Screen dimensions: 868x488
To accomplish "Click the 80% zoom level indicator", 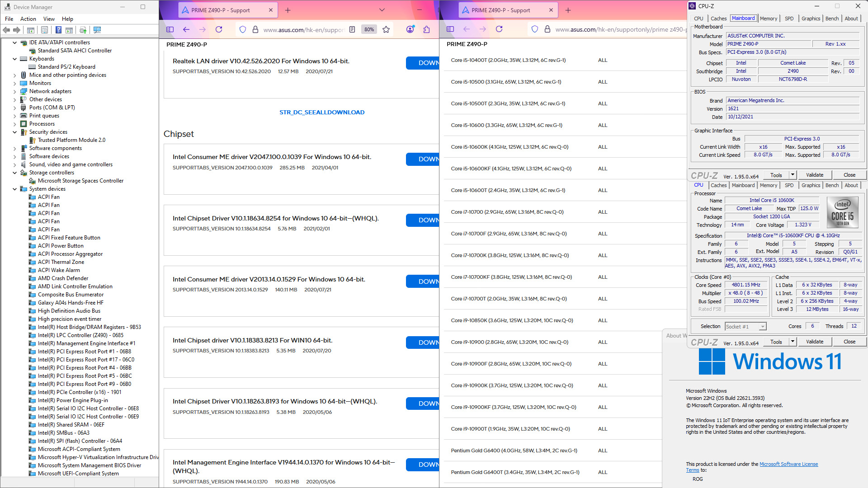I will (x=369, y=29).
